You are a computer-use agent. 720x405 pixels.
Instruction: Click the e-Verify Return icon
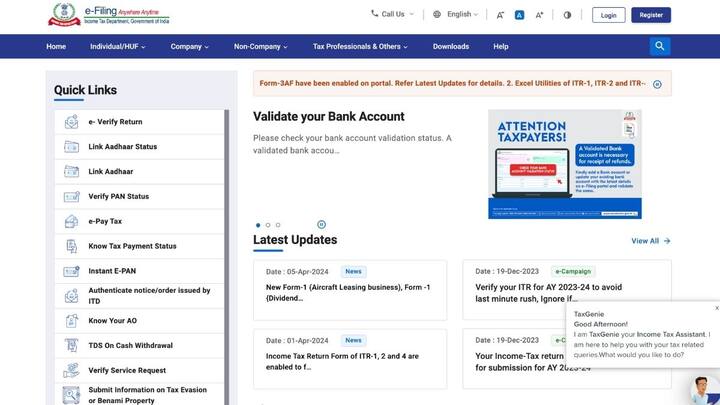tap(71, 122)
